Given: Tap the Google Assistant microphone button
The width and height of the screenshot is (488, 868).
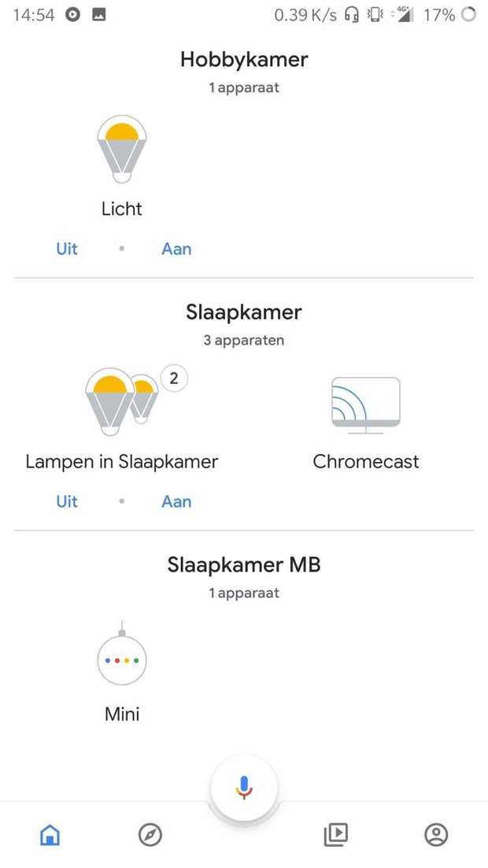Looking at the screenshot, I should (x=244, y=788).
